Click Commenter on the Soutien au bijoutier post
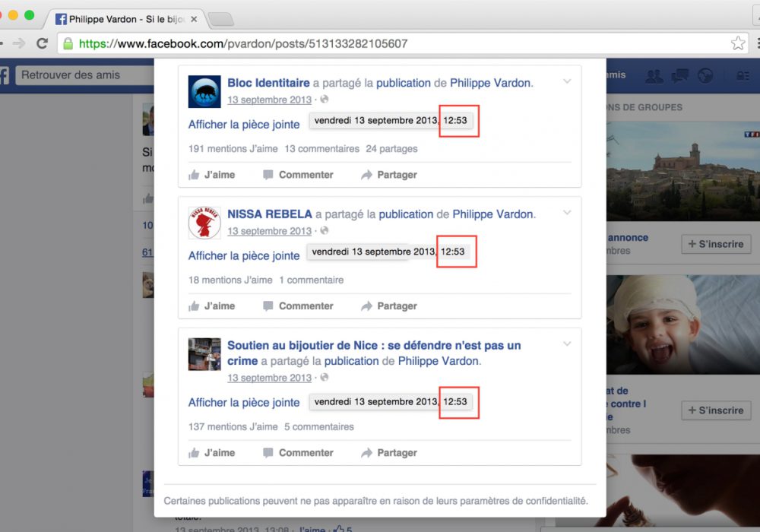Viewport: 760px width, 532px height. [298, 453]
